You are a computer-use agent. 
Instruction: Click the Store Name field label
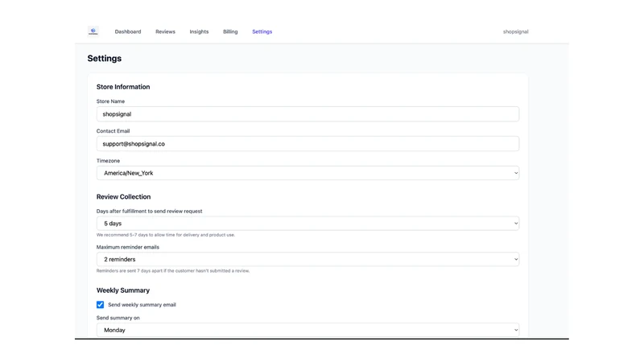[x=110, y=101]
